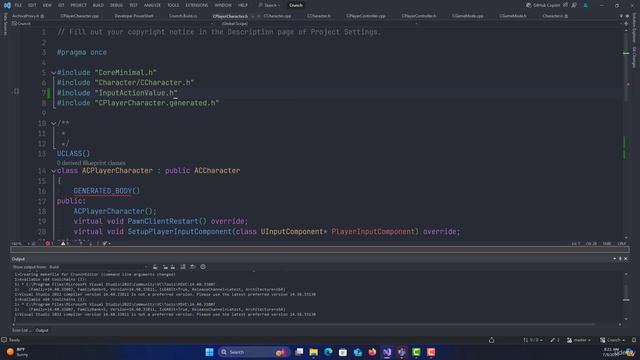Click the Output window clock timestamp icon
The width and height of the screenshot is (640, 360).
click(203, 267)
